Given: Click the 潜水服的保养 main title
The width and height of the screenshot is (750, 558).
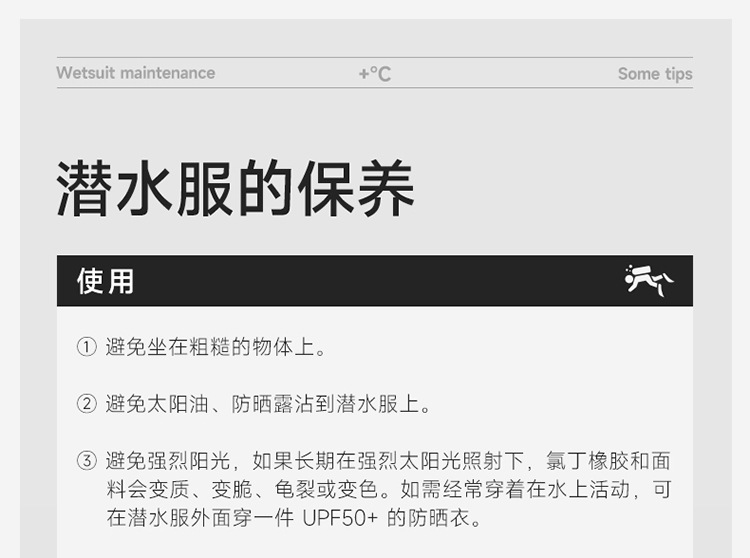Looking at the screenshot, I should 235,188.
